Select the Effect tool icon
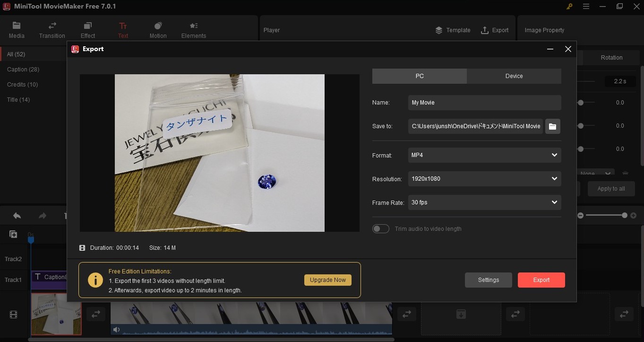The width and height of the screenshot is (644, 342). (88, 26)
